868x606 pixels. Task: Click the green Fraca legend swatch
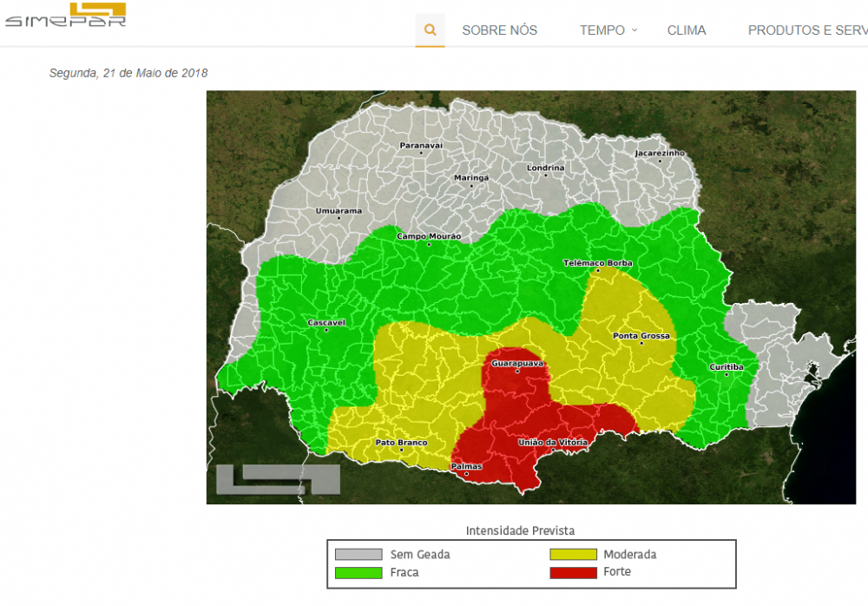click(x=358, y=572)
